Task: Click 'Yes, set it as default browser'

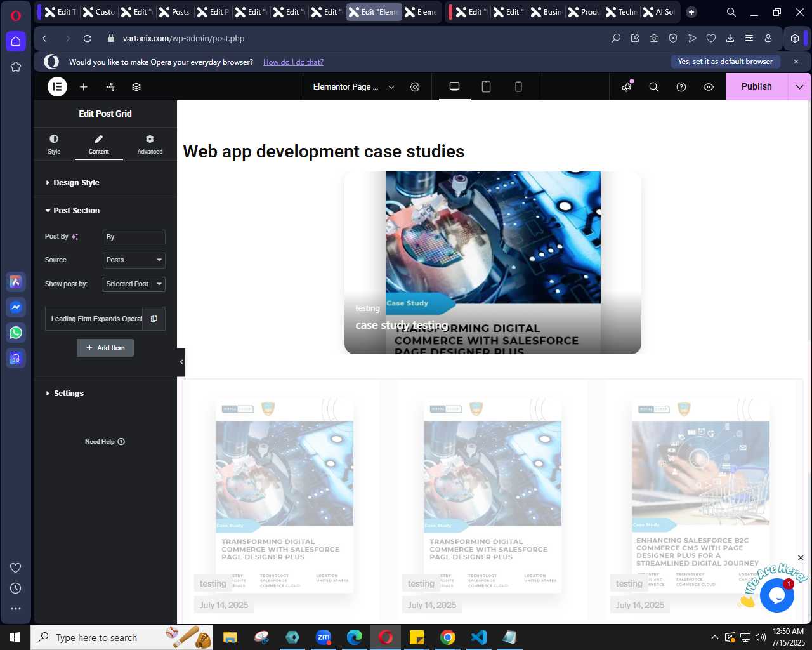Action: click(725, 62)
